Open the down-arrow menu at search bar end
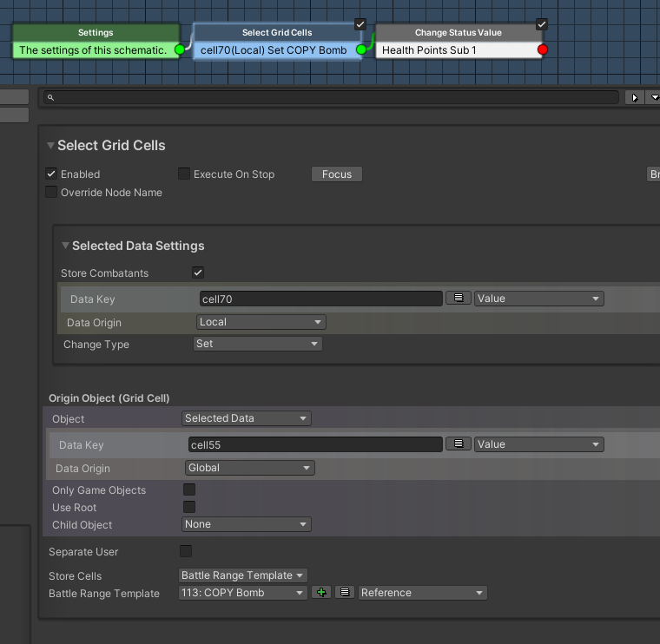 click(x=654, y=97)
